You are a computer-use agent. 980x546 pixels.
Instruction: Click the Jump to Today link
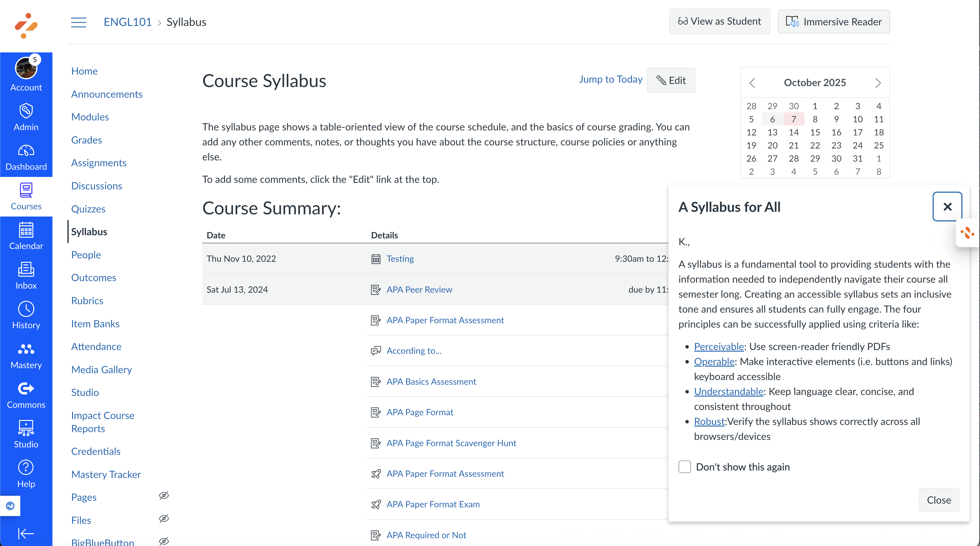[610, 79]
